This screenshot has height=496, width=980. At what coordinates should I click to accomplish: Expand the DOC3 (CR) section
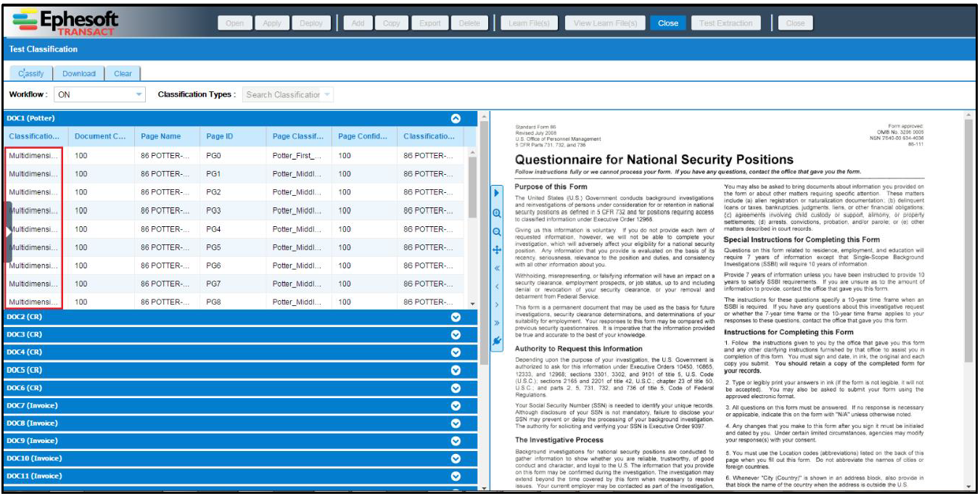456,334
